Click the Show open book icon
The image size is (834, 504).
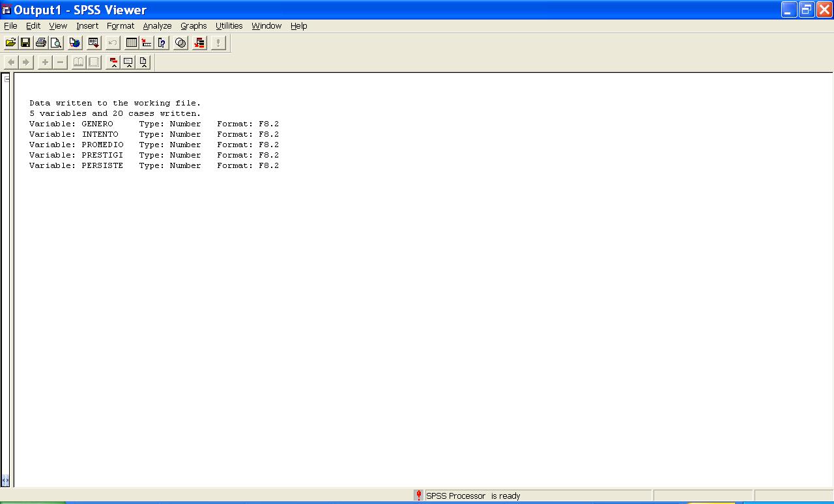[x=79, y=63]
